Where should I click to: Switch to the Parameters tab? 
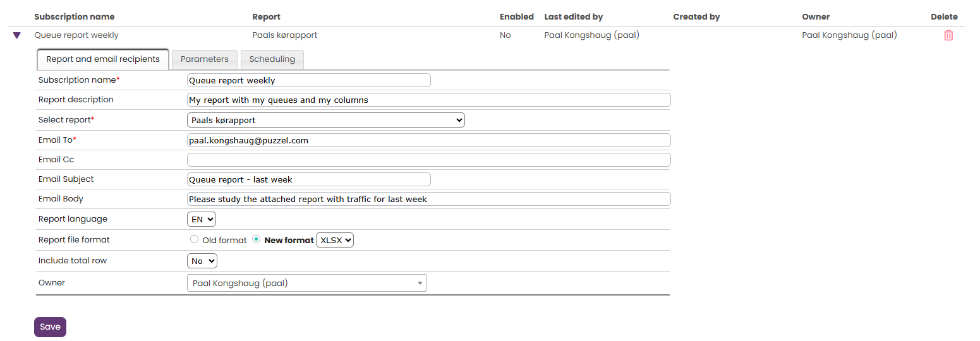pyautogui.click(x=205, y=59)
